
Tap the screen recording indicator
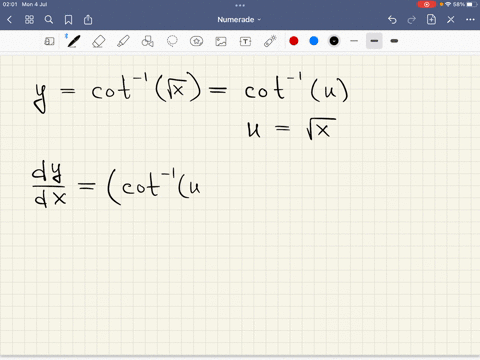pyautogui.click(x=427, y=4)
